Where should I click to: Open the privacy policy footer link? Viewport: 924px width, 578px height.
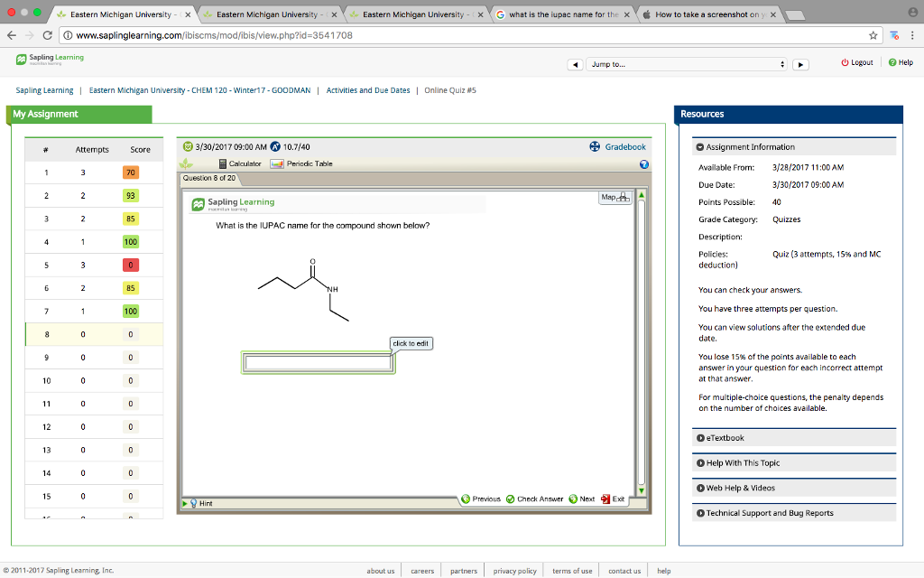pos(515,571)
